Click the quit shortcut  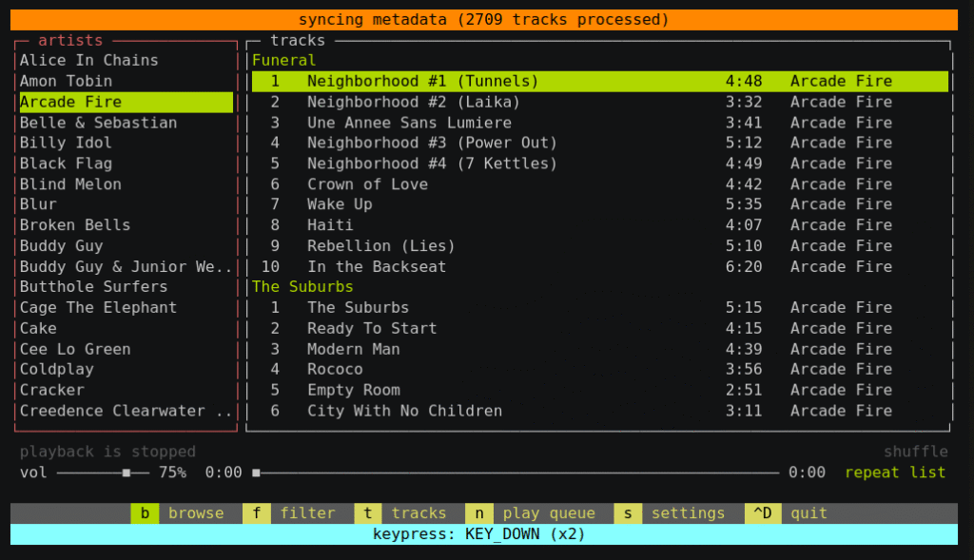coord(787,513)
